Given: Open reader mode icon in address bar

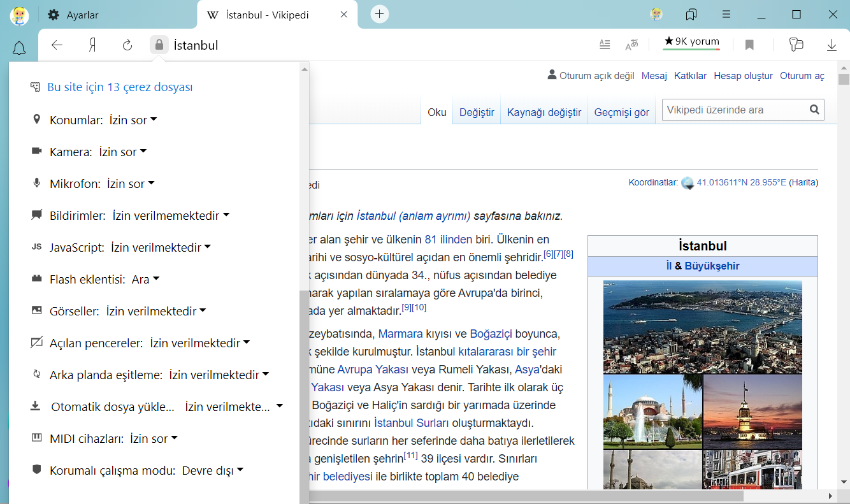Looking at the screenshot, I should click(x=605, y=45).
